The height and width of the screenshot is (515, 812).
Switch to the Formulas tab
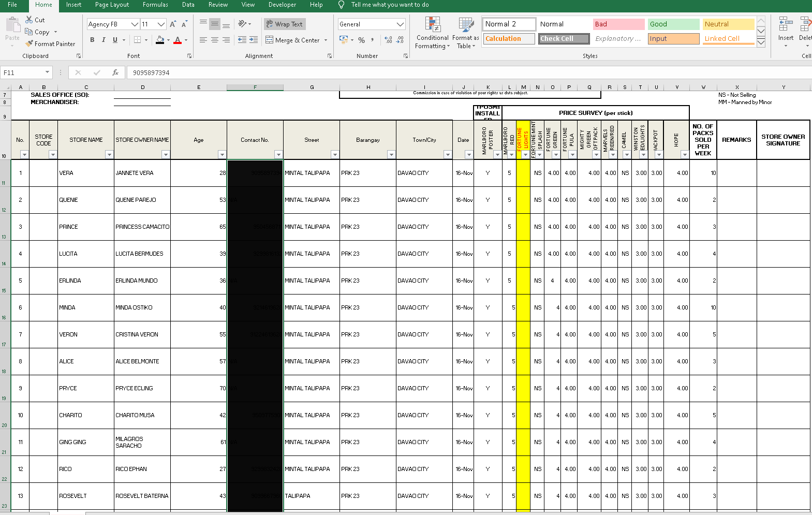155,5
